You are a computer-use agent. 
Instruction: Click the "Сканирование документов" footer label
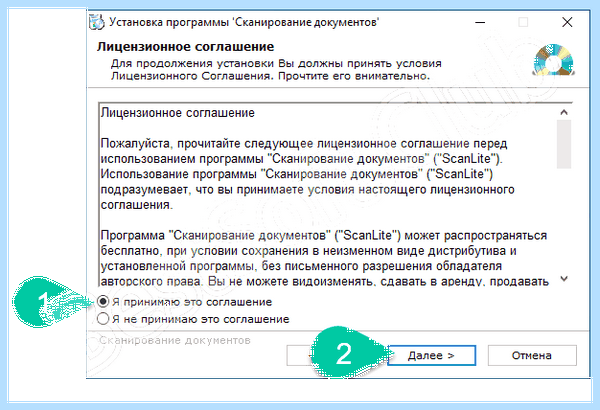click(x=175, y=340)
